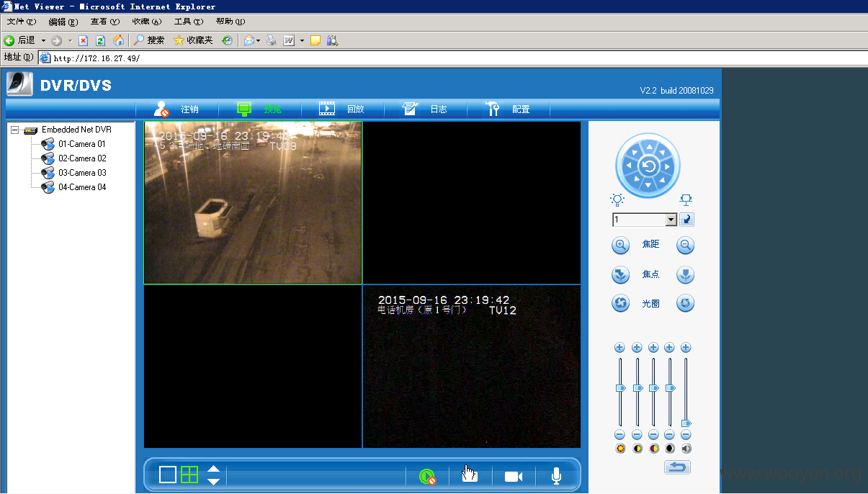Increase brightness with first plus button
The width and height of the screenshot is (868, 494).
(619, 348)
